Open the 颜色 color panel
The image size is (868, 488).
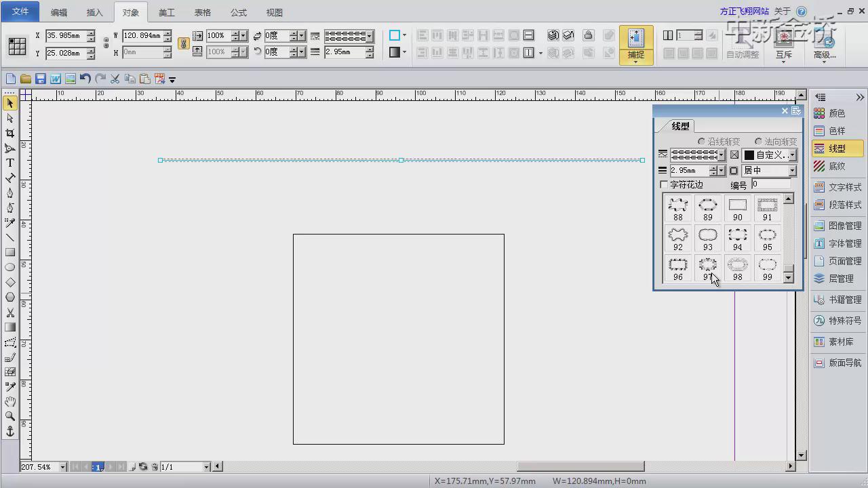[x=837, y=113]
